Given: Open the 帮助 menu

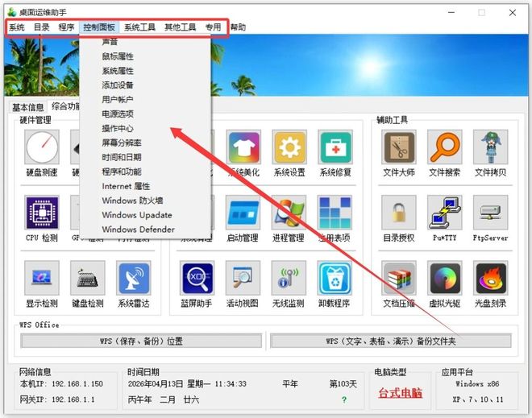Looking at the screenshot, I should pyautogui.click(x=238, y=27).
